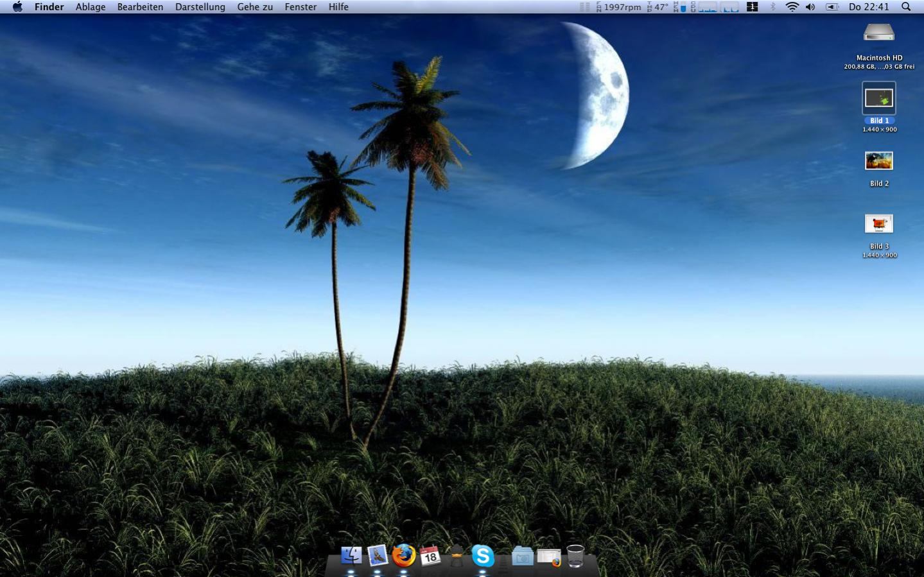
Task: Open Finder from the Dock
Action: tap(351, 556)
